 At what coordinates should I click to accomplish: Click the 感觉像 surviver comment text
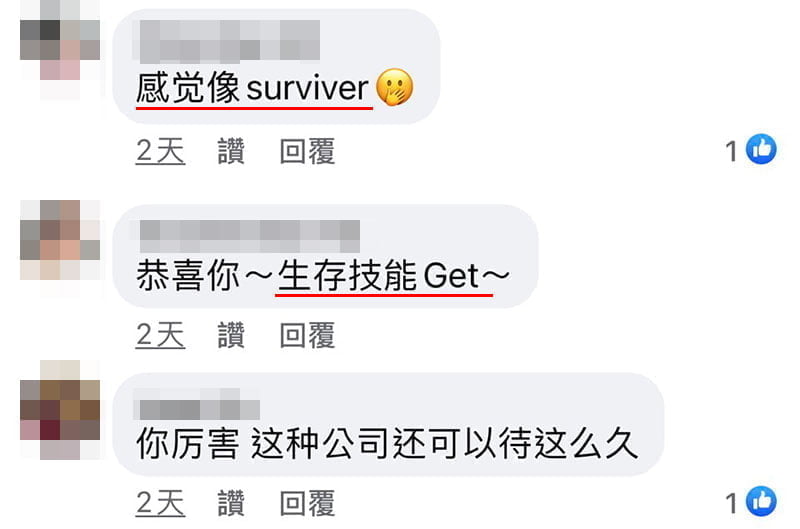pos(253,88)
